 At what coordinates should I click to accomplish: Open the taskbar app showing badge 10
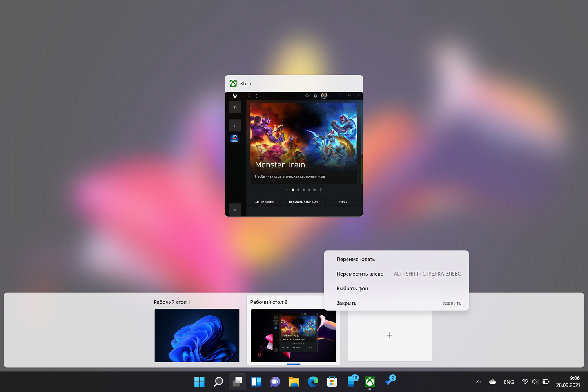point(352,381)
